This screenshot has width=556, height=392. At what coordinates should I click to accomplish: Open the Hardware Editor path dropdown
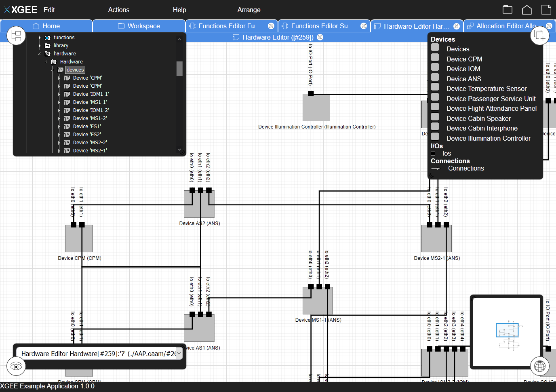pyautogui.click(x=179, y=353)
